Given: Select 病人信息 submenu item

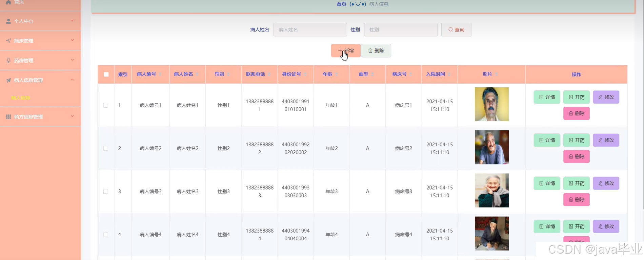Looking at the screenshot, I should pos(21,98).
